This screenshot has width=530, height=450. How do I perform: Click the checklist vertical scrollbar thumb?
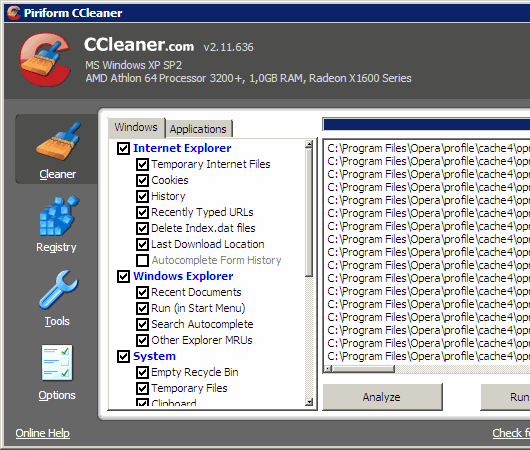[309, 213]
